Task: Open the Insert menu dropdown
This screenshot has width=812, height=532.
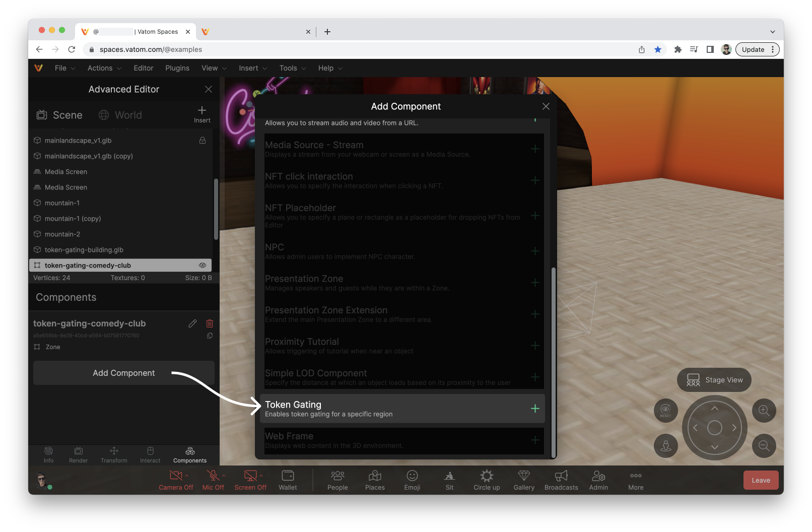Action: pyautogui.click(x=253, y=68)
